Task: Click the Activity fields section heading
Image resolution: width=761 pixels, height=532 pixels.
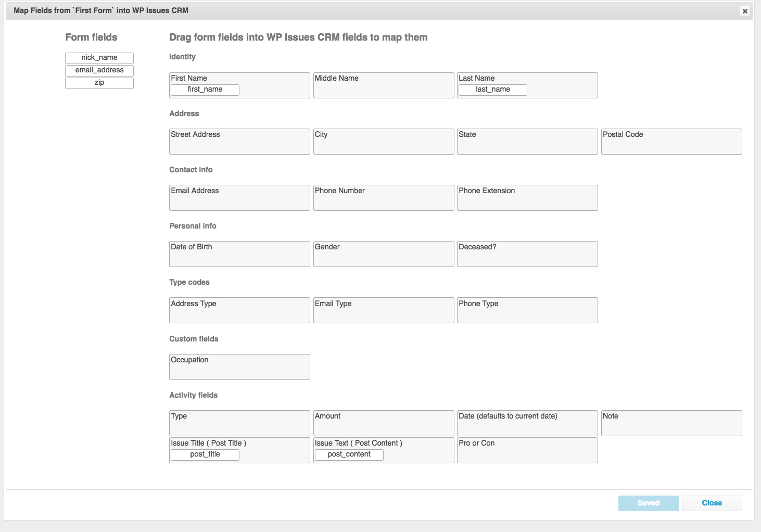Action: (x=194, y=395)
